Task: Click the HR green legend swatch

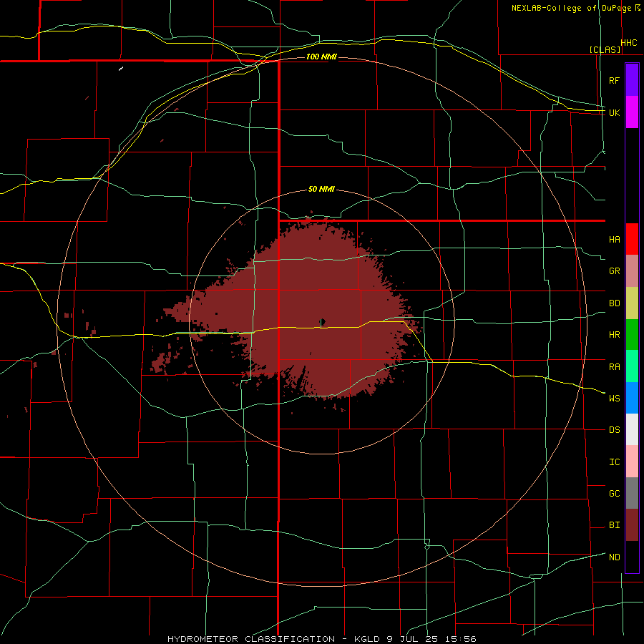Action: [632, 335]
